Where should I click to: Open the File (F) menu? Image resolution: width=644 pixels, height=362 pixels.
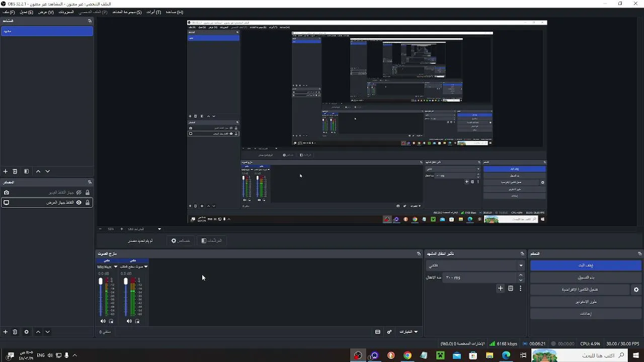[x=9, y=12]
